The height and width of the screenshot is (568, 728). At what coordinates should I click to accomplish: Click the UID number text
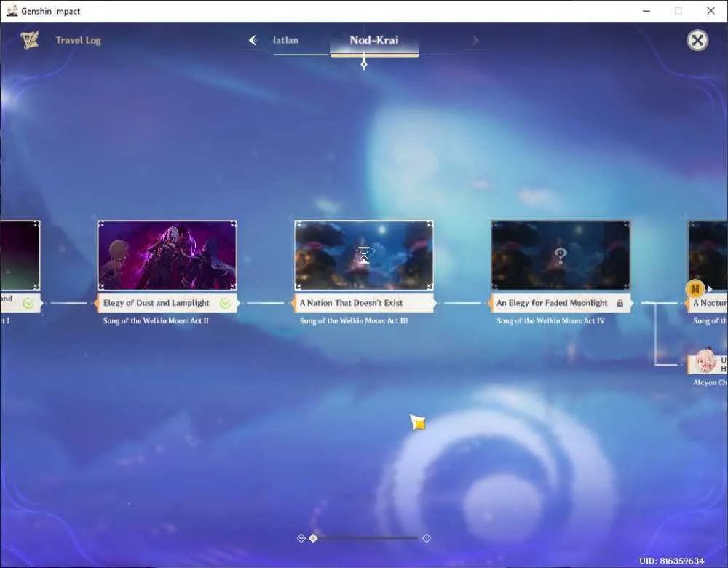pyautogui.click(x=671, y=561)
